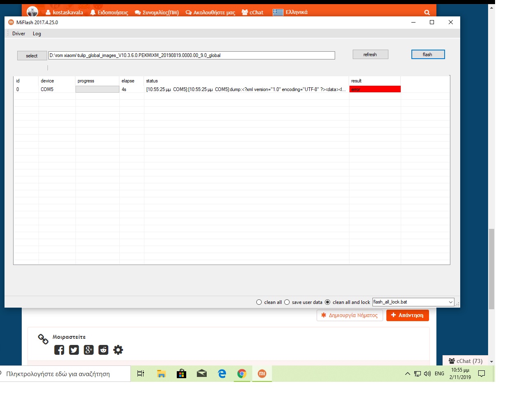The height and width of the screenshot is (420, 525).
Task: Share the thread on Facebook
Action: tap(59, 350)
